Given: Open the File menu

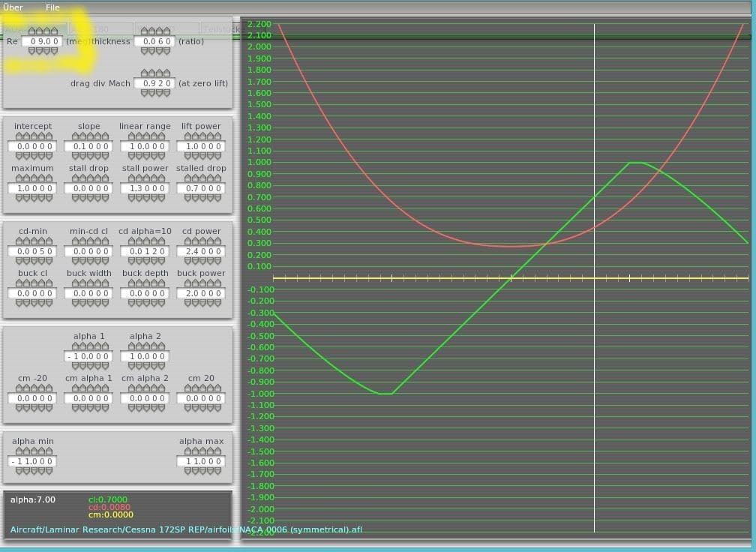Looking at the screenshot, I should tap(52, 7).
